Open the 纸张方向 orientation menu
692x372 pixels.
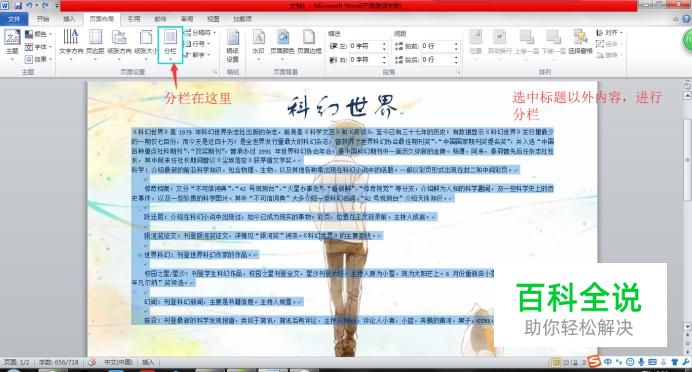[x=119, y=44]
